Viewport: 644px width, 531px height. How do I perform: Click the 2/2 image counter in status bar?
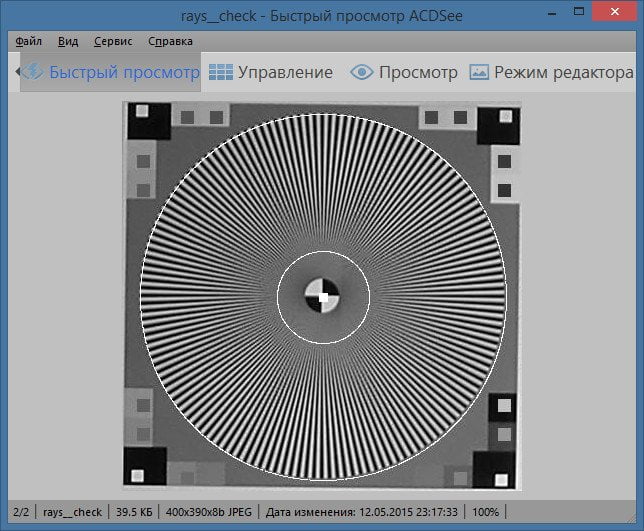click(x=21, y=512)
